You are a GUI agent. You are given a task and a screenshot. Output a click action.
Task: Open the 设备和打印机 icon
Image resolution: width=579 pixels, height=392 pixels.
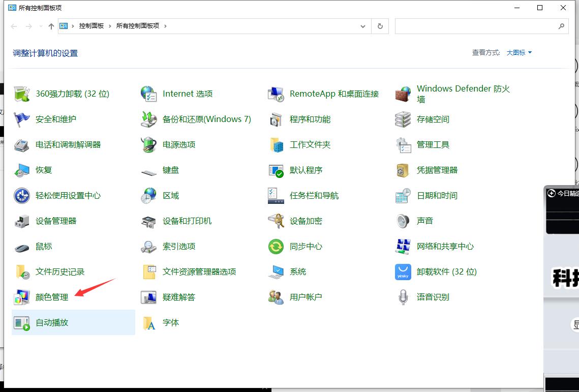(x=149, y=221)
